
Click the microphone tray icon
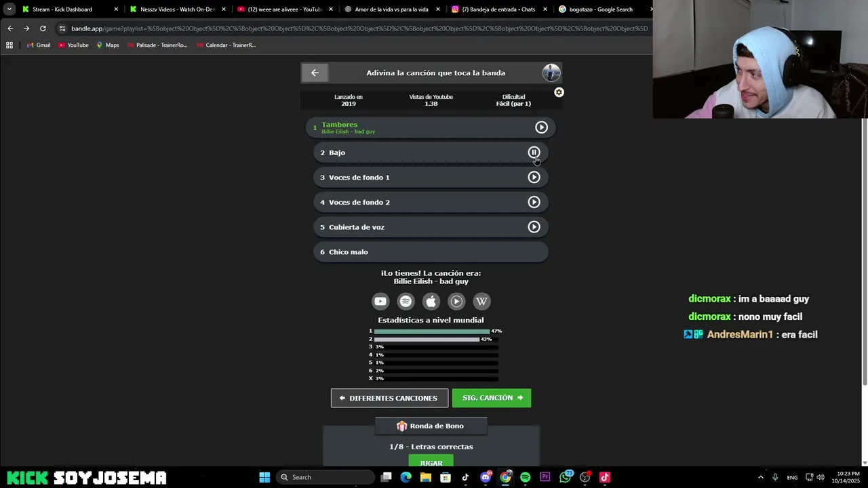tap(775, 477)
